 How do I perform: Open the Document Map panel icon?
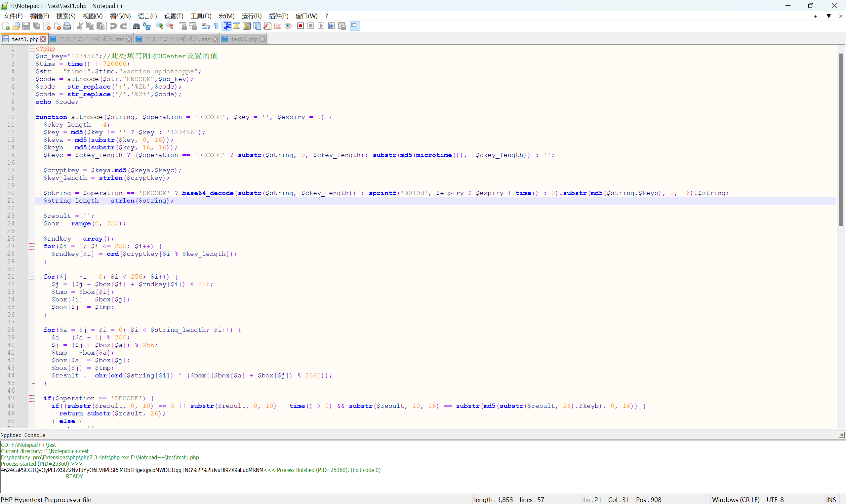tap(247, 26)
